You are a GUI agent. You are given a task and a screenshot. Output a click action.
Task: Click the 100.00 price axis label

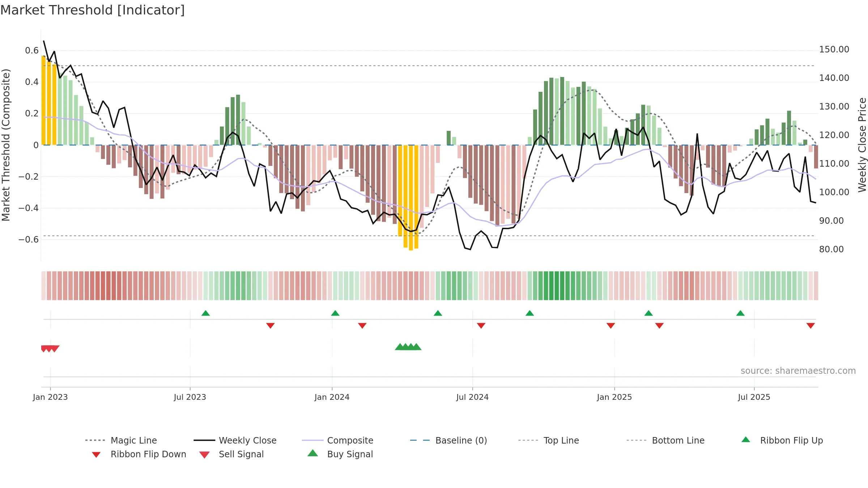point(834,192)
